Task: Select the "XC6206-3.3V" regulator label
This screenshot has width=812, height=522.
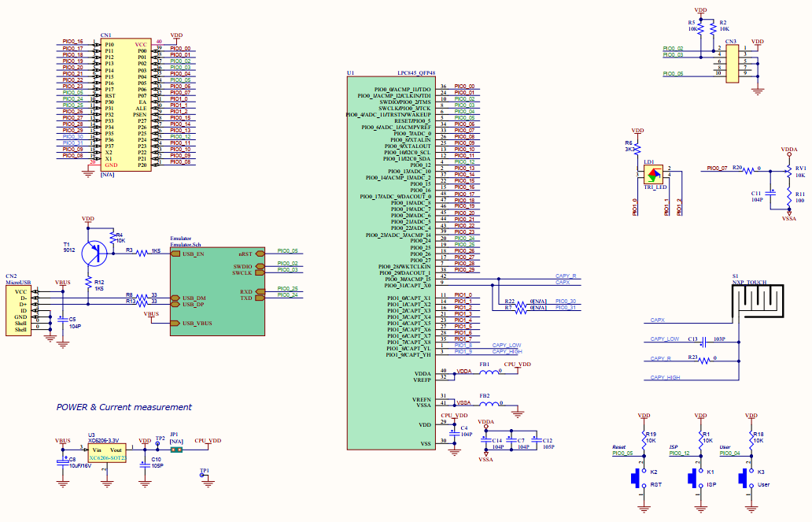Action: [104, 441]
